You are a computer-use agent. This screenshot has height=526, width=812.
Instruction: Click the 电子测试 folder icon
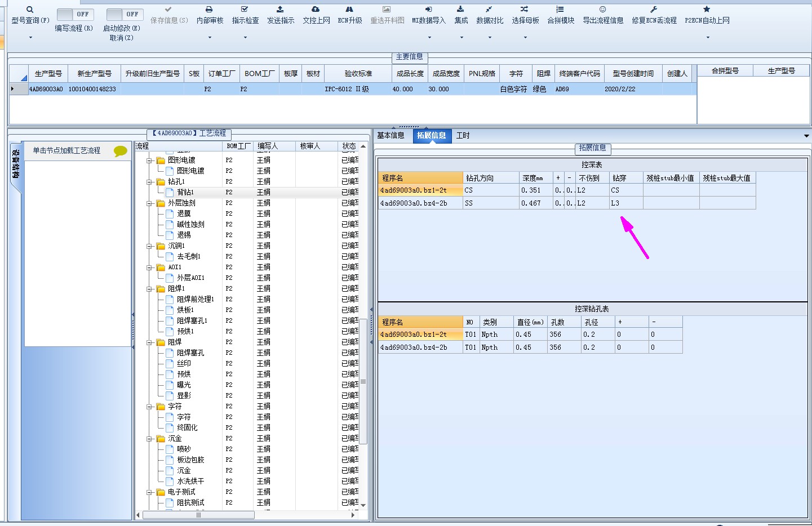pyautogui.click(x=161, y=492)
